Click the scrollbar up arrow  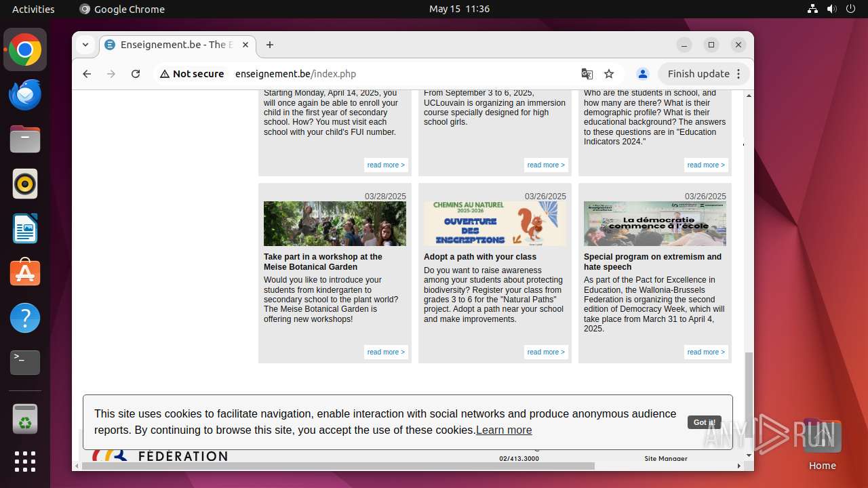click(x=749, y=96)
